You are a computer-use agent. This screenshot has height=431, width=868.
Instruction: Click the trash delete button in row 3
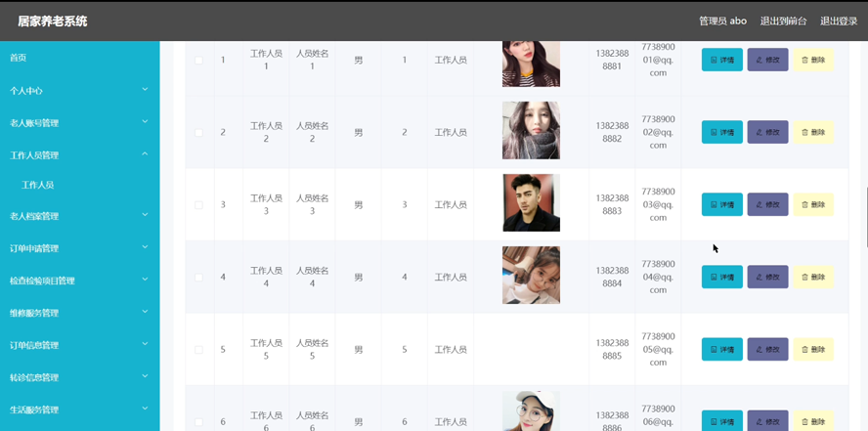pos(813,204)
